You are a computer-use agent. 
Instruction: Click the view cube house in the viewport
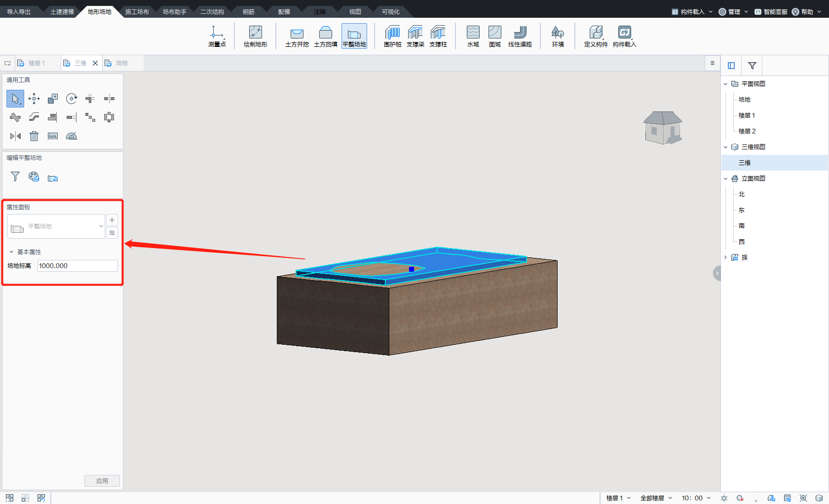pyautogui.click(x=663, y=127)
